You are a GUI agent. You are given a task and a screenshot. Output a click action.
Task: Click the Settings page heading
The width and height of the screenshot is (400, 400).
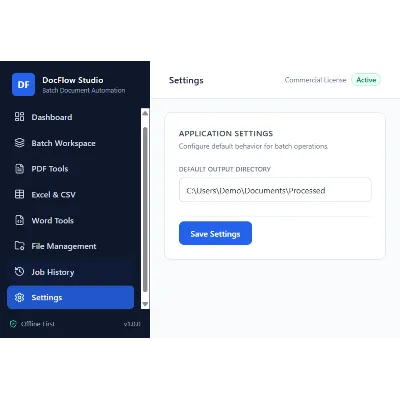[x=186, y=80]
